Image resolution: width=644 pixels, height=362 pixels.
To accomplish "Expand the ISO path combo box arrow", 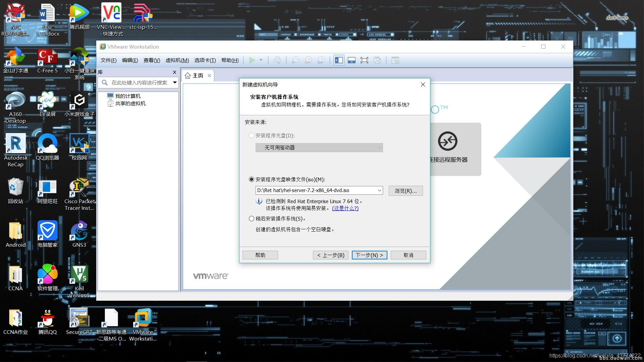I will (379, 190).
